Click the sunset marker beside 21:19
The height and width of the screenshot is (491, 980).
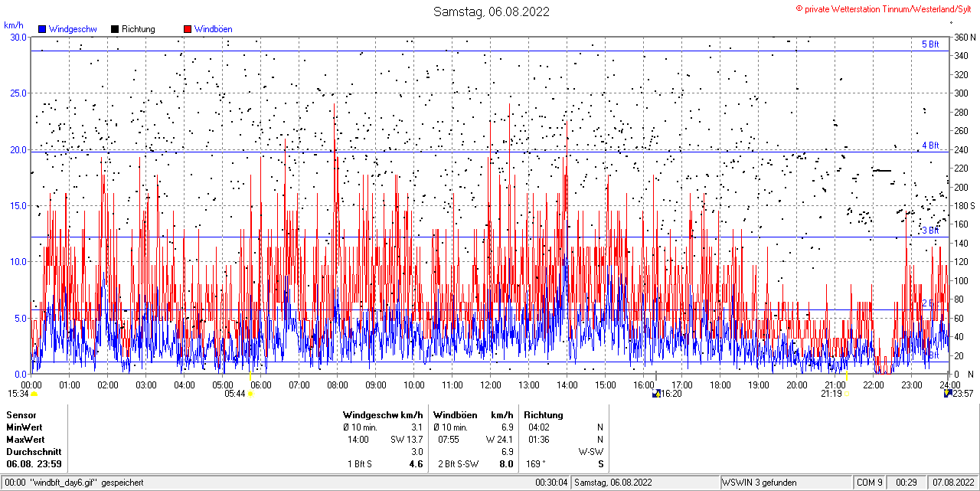[848, 394]
